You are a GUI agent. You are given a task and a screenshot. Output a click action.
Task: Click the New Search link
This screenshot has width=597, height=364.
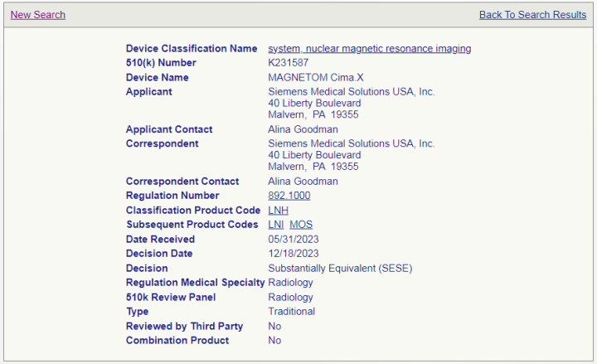(x=37, y=15)
